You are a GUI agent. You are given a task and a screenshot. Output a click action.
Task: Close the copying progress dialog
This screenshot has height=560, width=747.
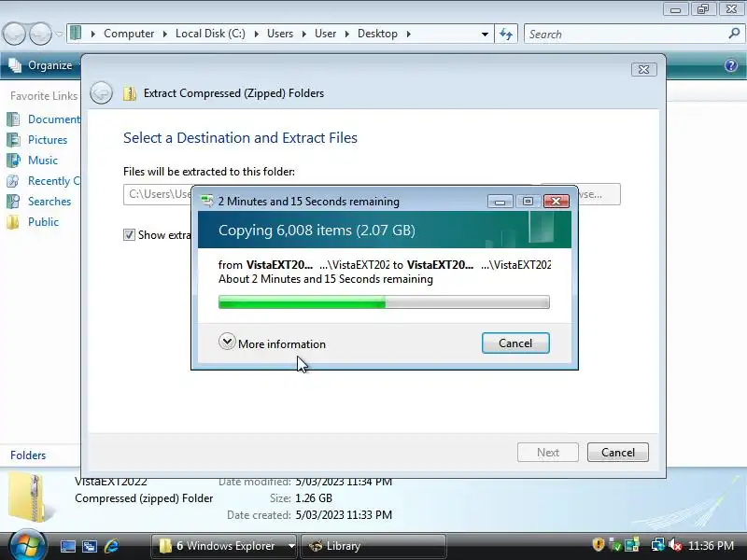click(x=556, y=202)
